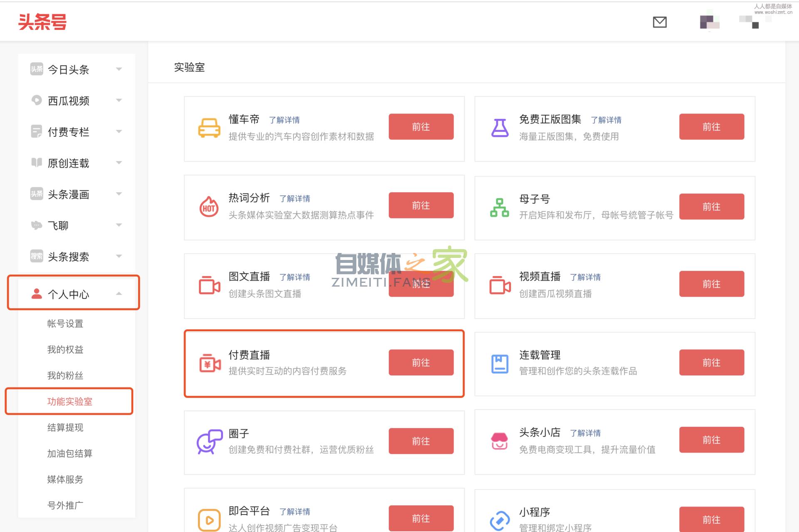Select 结算提现 from sidebar
Viewport: 799px width, 532px height.
65,428
